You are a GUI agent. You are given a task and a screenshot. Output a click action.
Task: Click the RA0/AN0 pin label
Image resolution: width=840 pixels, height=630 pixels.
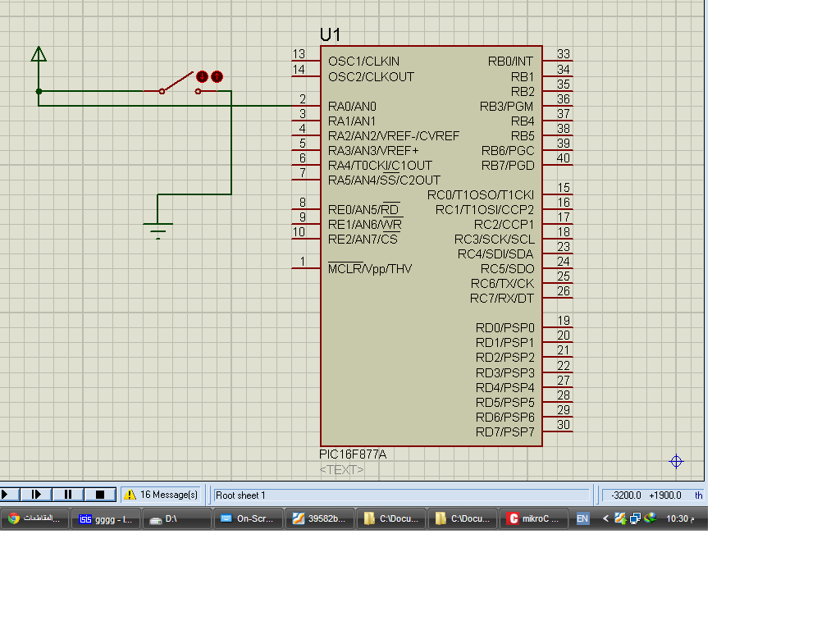pos(352,106)
